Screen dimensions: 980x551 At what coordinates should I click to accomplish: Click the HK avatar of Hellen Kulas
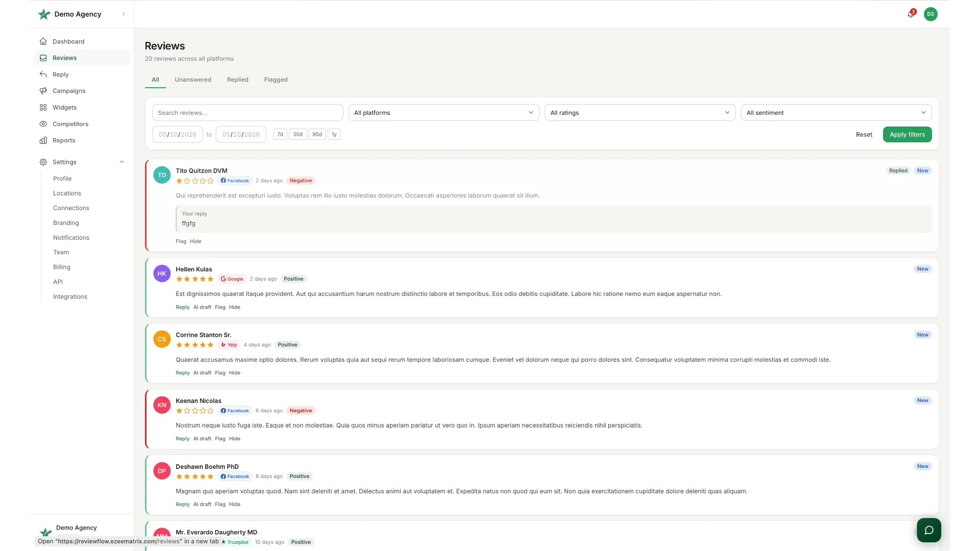pyautogui.click(x=162, y=273)
